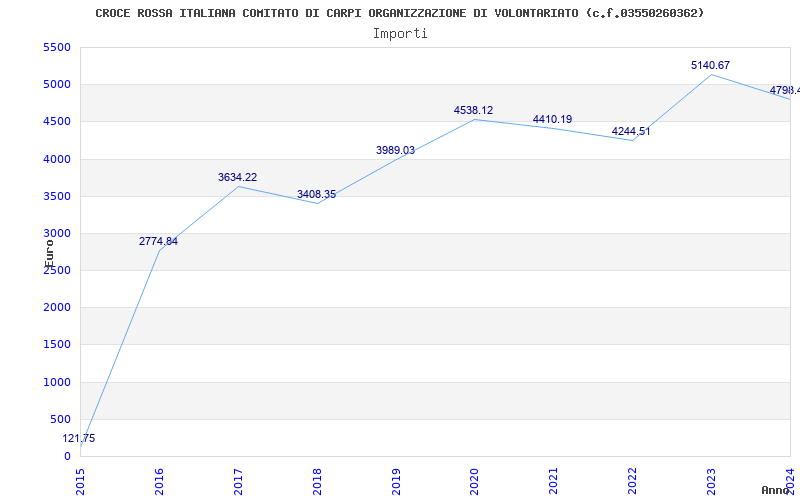Select the 2020 year label on x-axis
The width and height of the screenshot is (800, 500).
(x=474, y=481)
